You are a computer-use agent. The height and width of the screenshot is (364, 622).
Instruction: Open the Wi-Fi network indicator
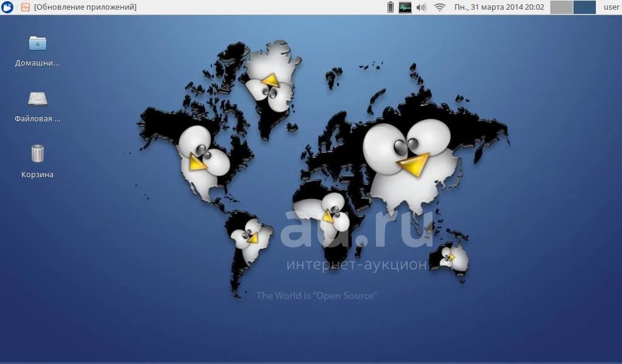440,7
